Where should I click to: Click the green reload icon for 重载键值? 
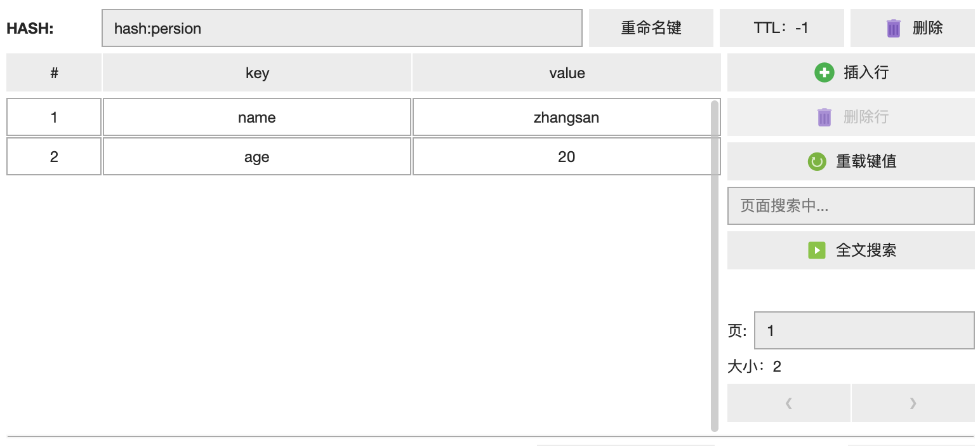pos(817,161)
